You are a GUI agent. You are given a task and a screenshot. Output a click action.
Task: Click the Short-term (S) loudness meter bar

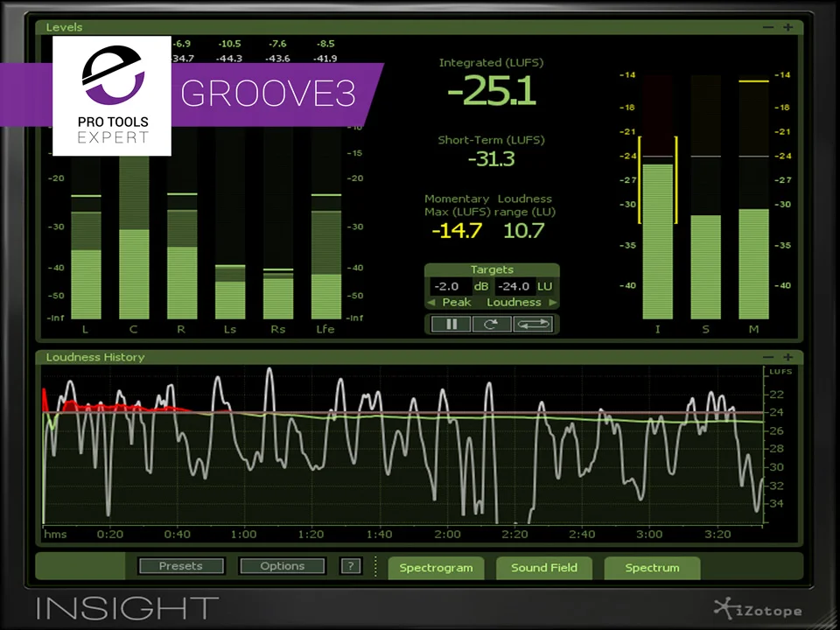click(705, 197)
